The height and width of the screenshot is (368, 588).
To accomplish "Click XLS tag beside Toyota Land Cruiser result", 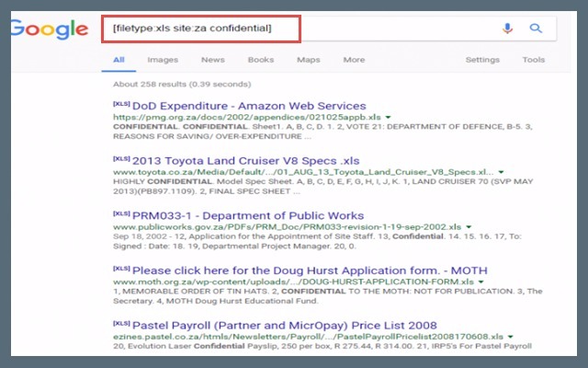I will 121,158.
